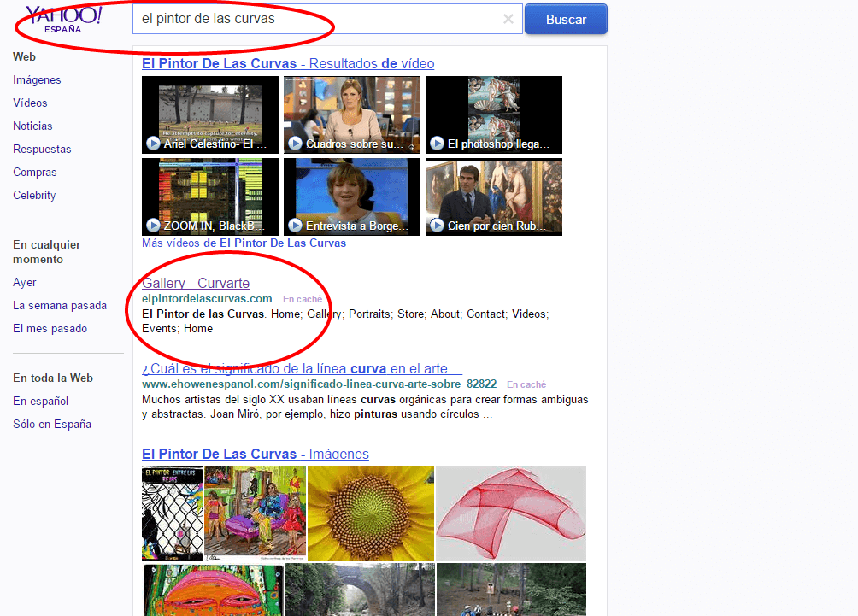Image resolution: width=858 pixels, height=616 pixels.
Task: Open the red curved wireframe image
Action: pos(510,513)
